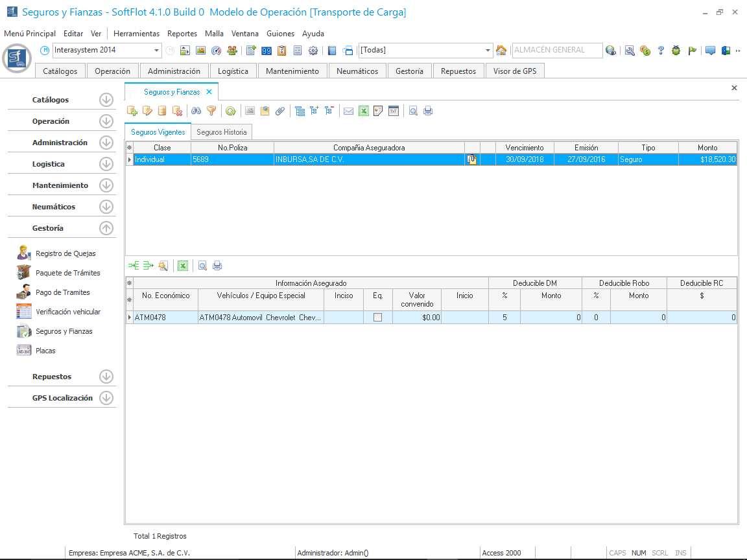747x560 pixels.
Task: Click the green refresh icon
Action: pyautogui.click(x=230, y=111)
